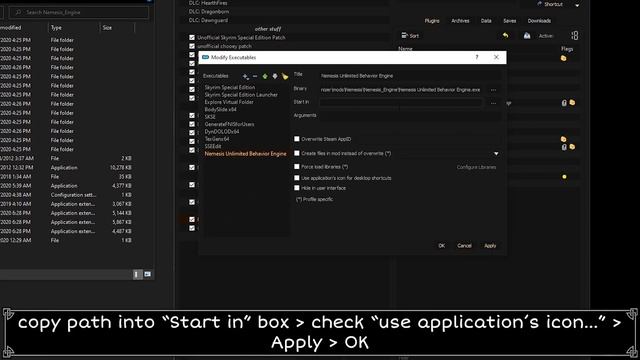This screenshot has height=360, width=640.
Task: Select TexGenx64 executable
Action: [x=217, y=139]
